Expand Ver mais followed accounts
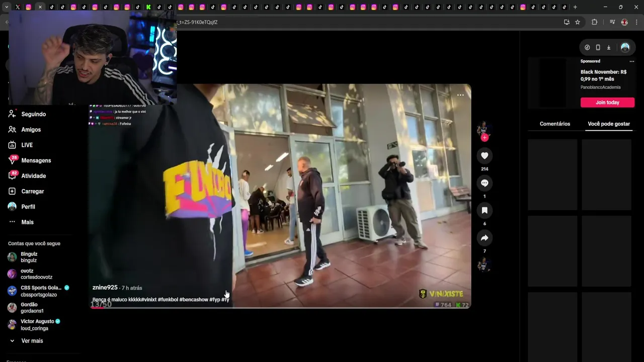Screen dimensions: 644x362 pyautogui.click(x=26, y=341)
